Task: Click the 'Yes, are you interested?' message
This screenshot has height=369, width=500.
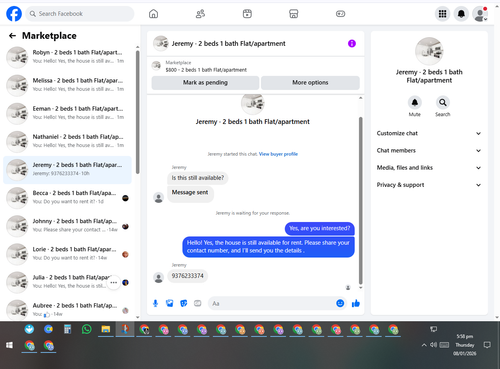Action: [319, 228]
